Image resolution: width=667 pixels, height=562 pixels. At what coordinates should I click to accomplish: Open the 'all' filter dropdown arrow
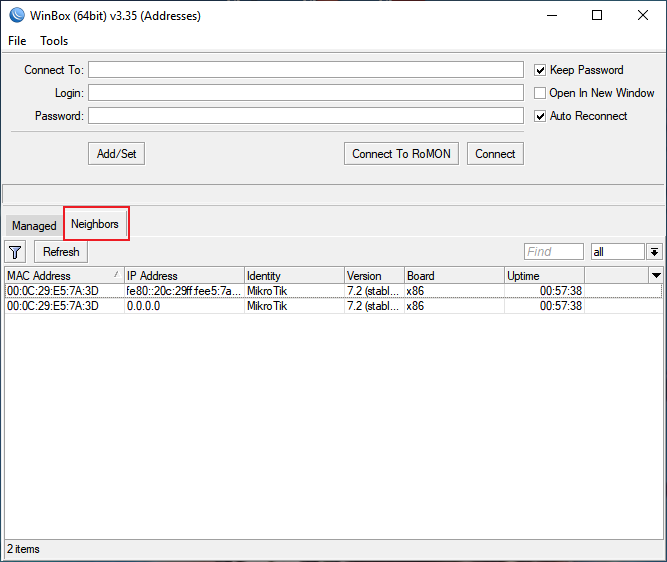[x=654, y=252]
